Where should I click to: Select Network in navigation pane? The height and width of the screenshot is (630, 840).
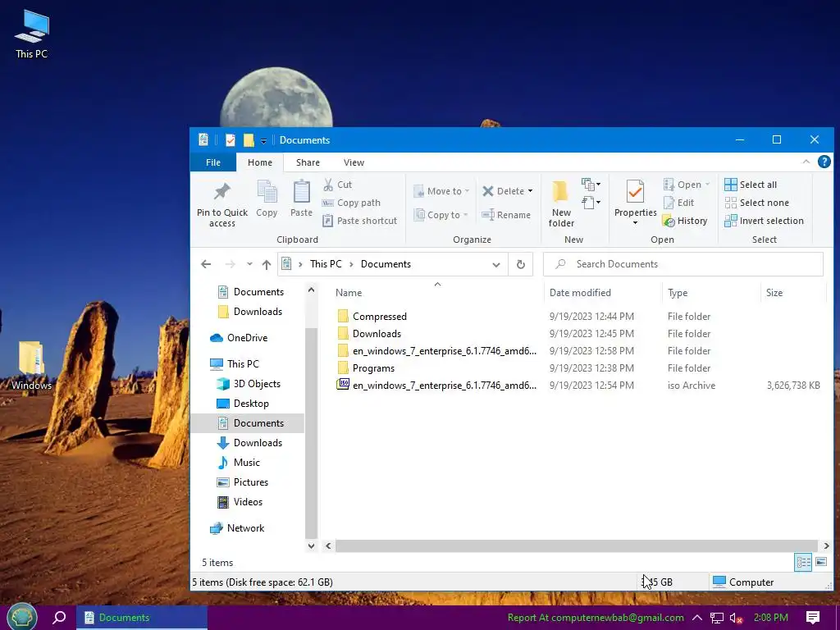237,527
